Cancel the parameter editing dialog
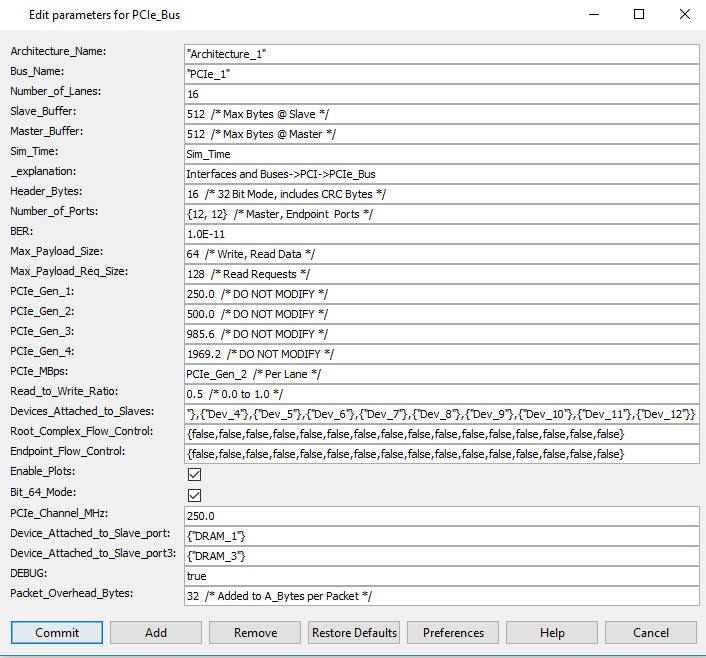Viewport: 706px width, 658px height. [x=651, y=632]
